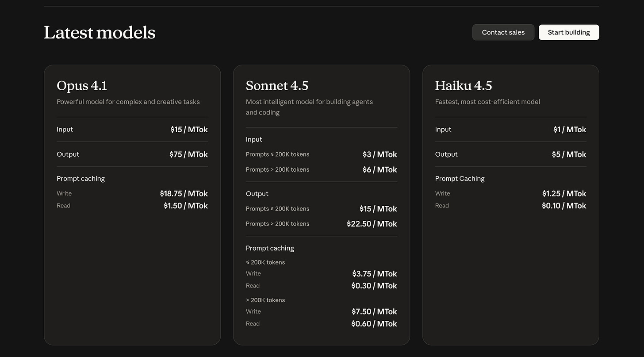Click the $1.25 / MTok cache write price

[x=564, y=194]
